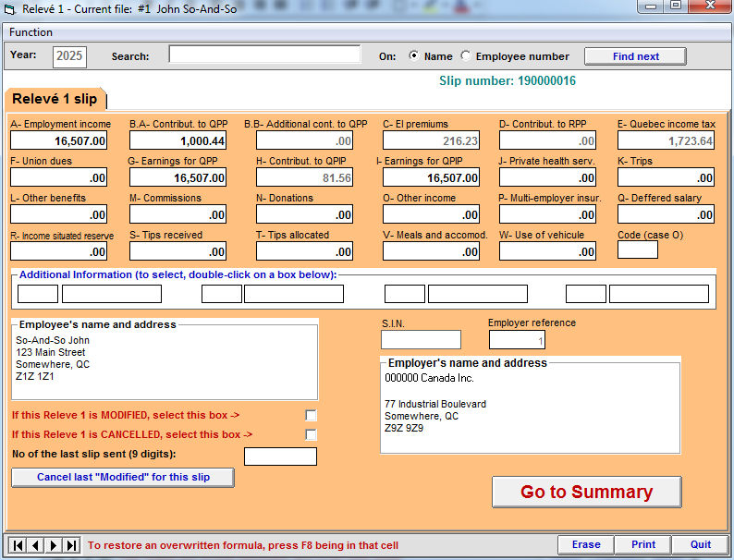Switch to the Relevé 1 slip tab
The width and height of the screenshot is (734, 560).
[x=55, y=99]
